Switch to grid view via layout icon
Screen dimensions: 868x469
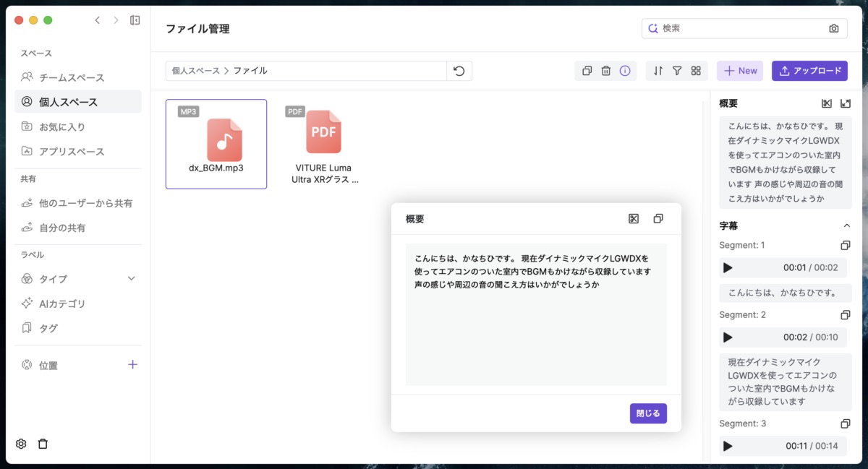[x=696, y=70]
